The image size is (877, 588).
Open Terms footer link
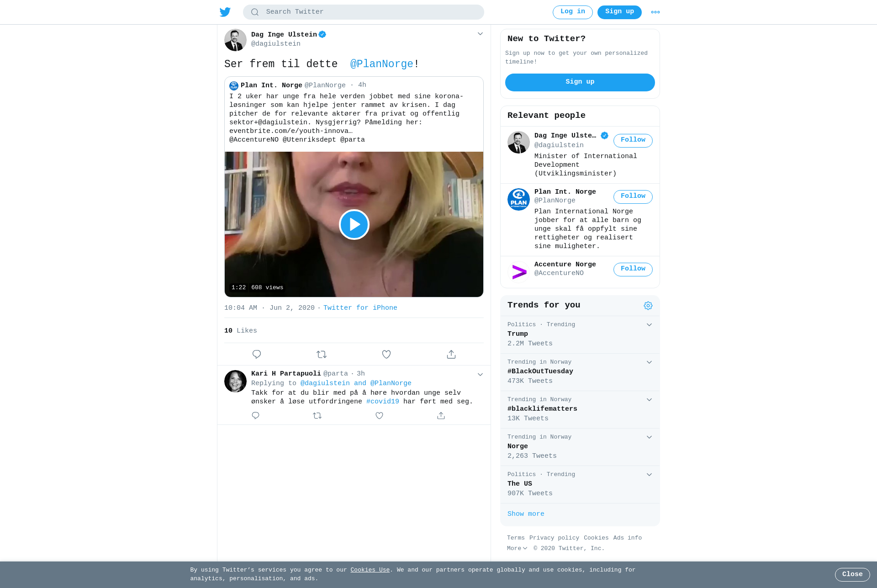click(x=516, y=538)
